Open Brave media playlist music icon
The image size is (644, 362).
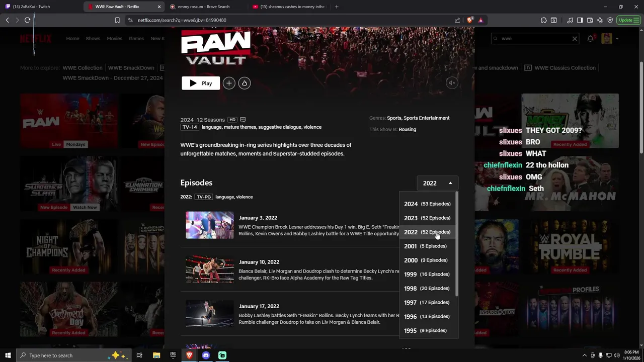(570, 20)
